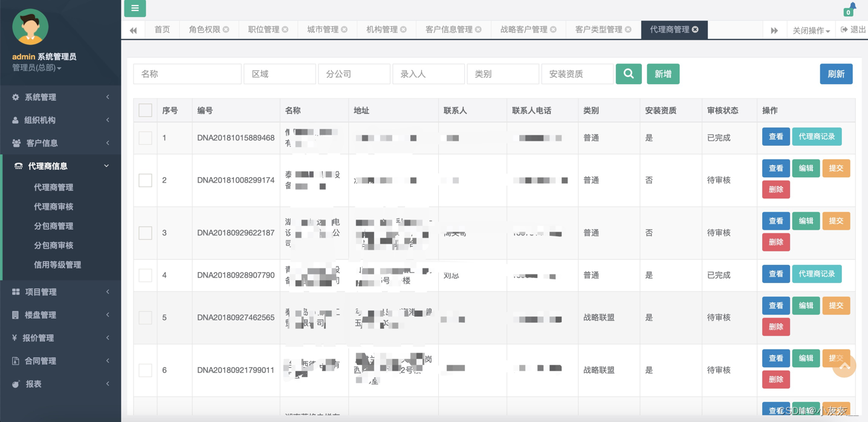Collapse the 代理商信息 menu

[x=60, y=166]
